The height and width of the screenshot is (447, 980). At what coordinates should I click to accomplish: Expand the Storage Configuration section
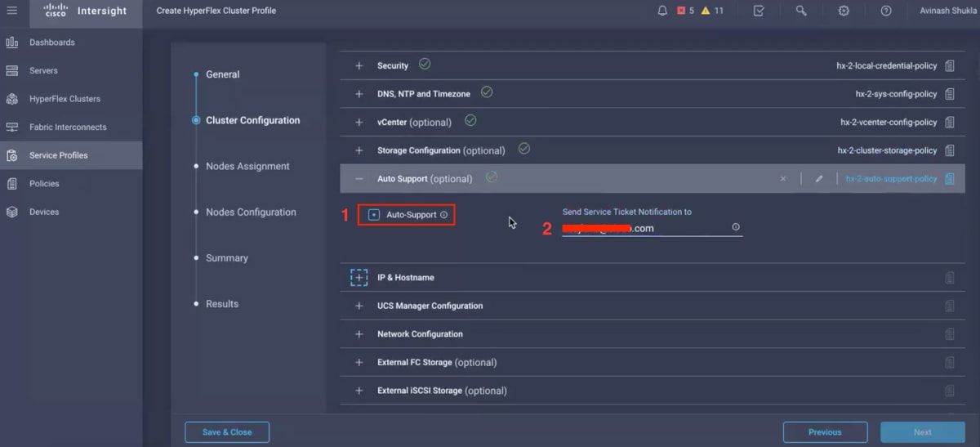click(x=359, y=150)
